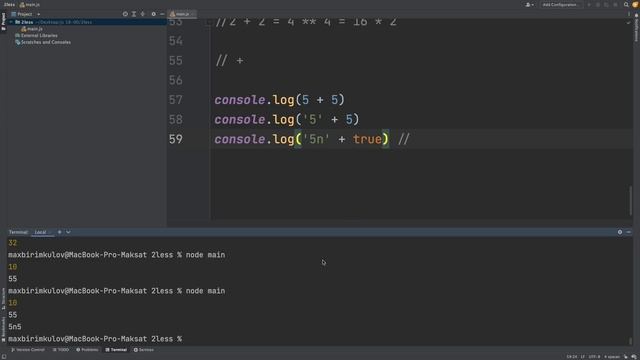The image size is (640, 360).
Task: Click the indent spaces status item
Action: (612, 357)
